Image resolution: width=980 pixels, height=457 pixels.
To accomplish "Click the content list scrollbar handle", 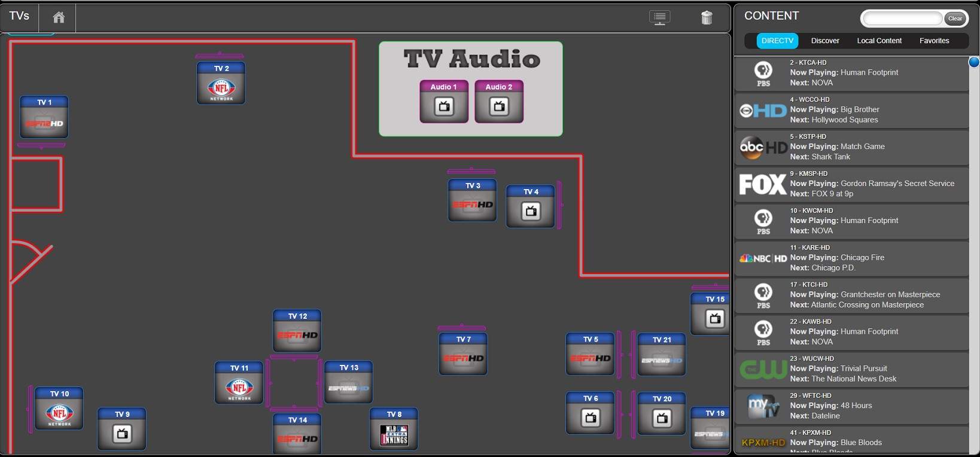I will [974, 62].
